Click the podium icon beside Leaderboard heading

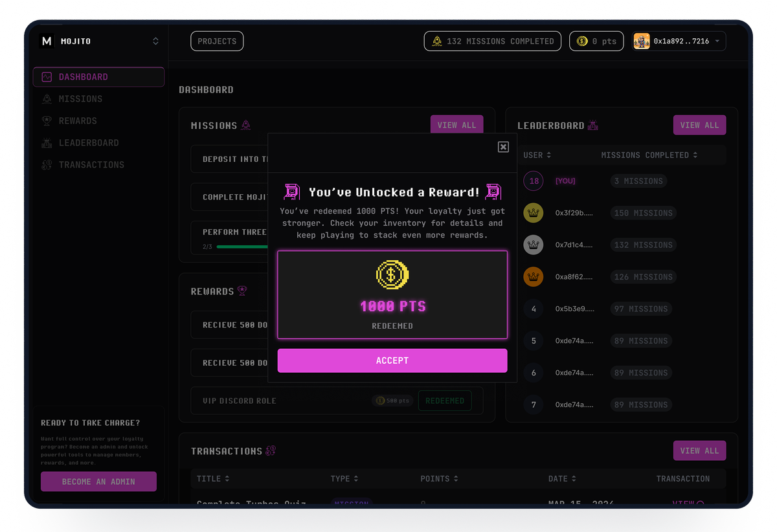tap(593, 126)
